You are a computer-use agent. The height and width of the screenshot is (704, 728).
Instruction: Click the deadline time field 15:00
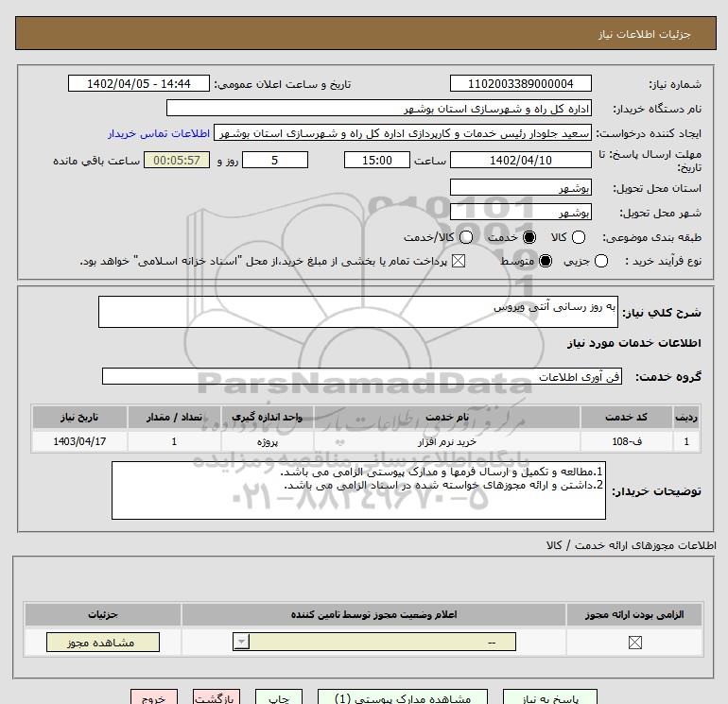[377, 160]
